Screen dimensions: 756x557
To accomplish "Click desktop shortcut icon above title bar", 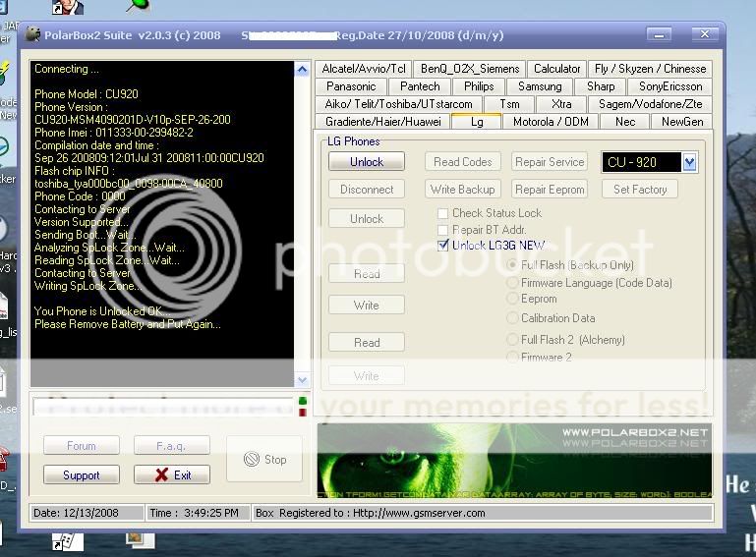I will (68, 7).
